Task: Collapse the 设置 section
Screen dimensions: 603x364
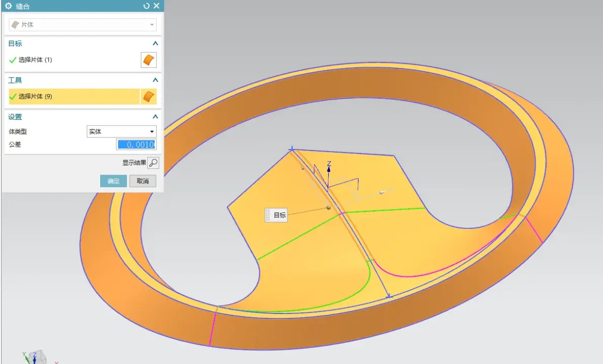Action: [x=155, y=116]
